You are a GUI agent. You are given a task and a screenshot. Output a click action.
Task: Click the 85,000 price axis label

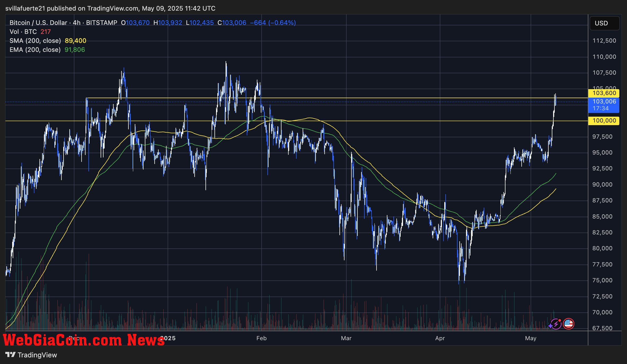[x=602, y=217]
